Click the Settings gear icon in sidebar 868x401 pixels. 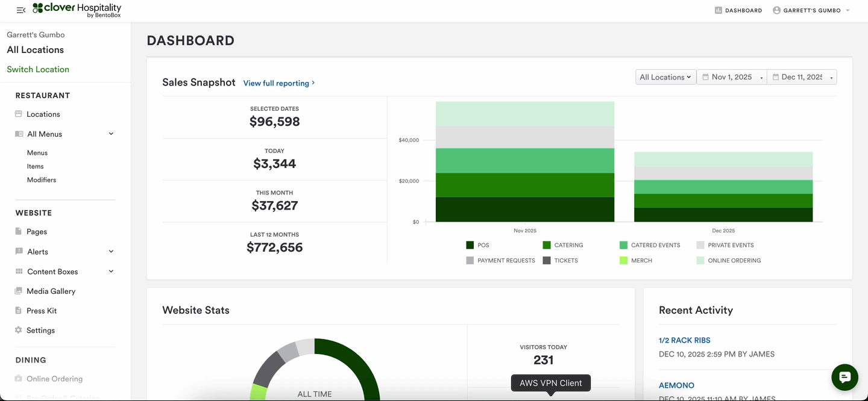click(x=19, y=330)
